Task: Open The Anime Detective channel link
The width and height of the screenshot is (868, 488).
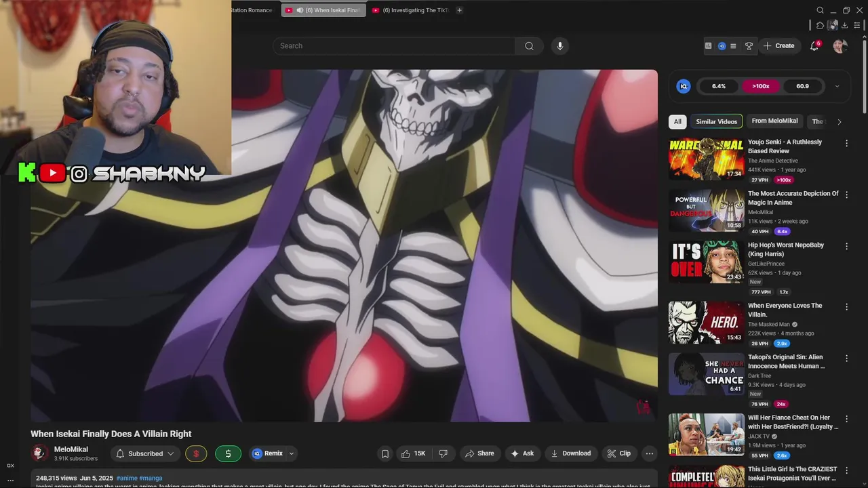Action: [772, 161]
